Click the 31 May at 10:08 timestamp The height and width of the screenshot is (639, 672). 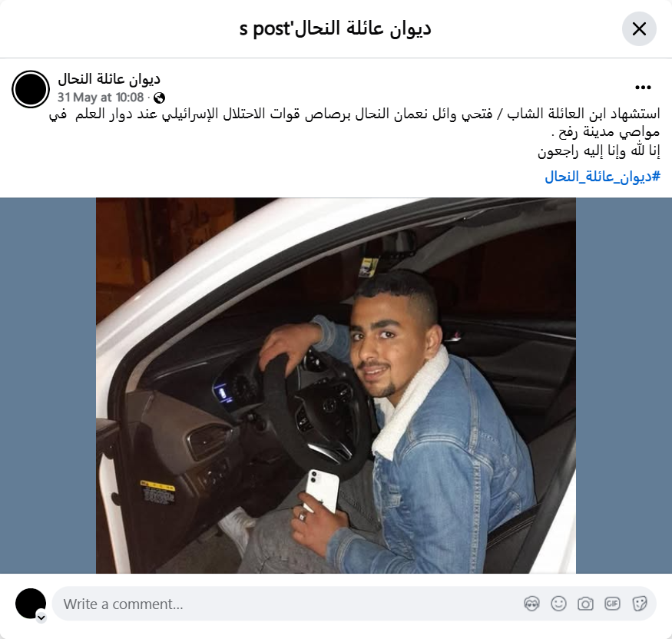pos(101,98)
